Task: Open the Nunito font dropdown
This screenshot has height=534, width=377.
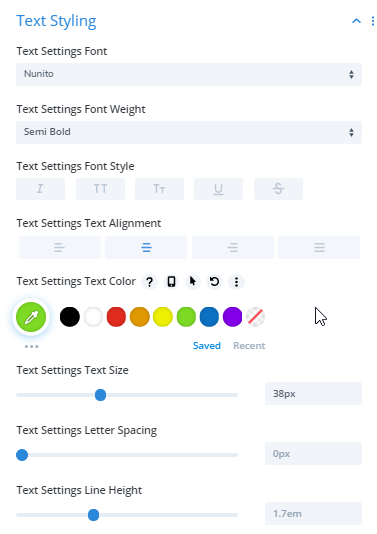Action: pyautogui.click(x=189, y=74)
